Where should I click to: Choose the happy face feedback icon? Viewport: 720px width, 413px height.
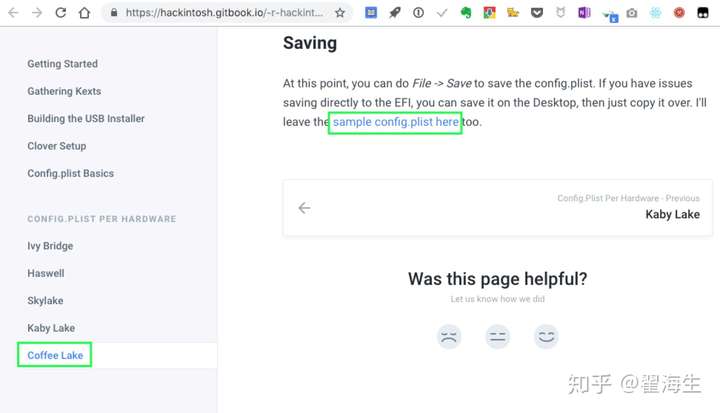pos(546,337)
